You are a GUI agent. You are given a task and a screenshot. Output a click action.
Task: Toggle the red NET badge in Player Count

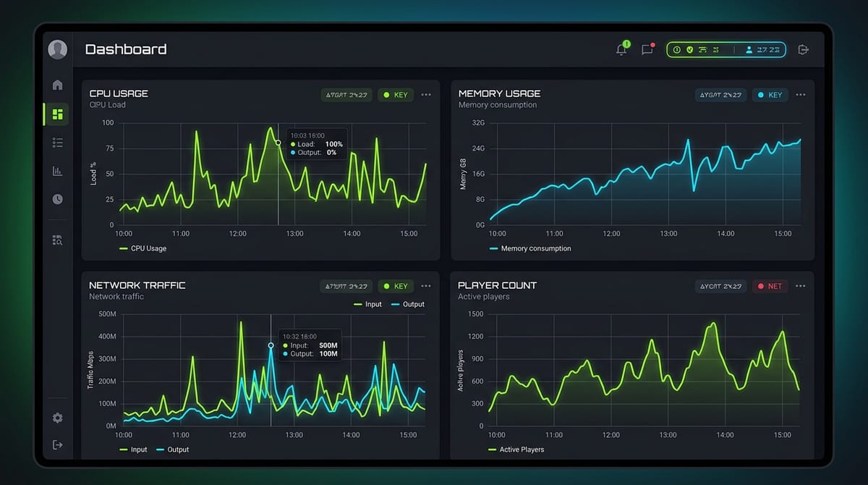[x=770, y=286]
